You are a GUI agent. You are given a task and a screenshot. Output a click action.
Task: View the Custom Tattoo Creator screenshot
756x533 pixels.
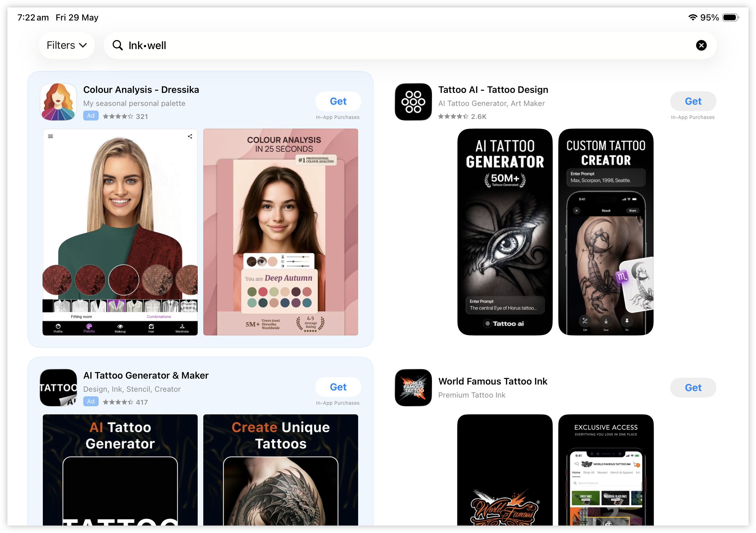tap(606, 232)
